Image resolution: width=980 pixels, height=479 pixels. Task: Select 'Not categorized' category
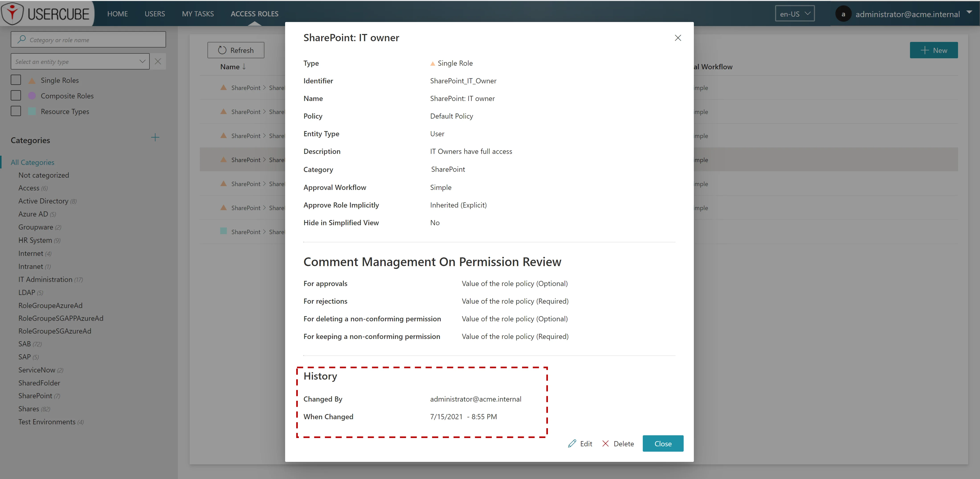tap(44, 175)
